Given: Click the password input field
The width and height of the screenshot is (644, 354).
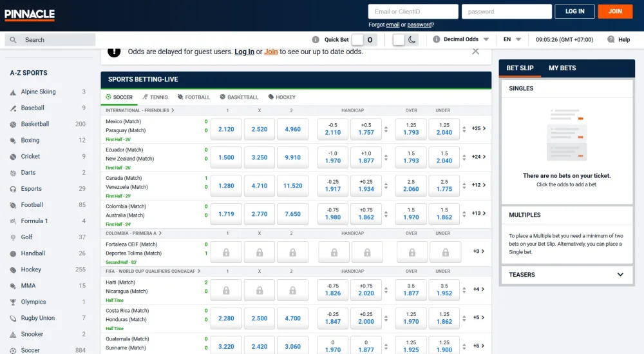Looking at the screenshot, I should [507, 12].
